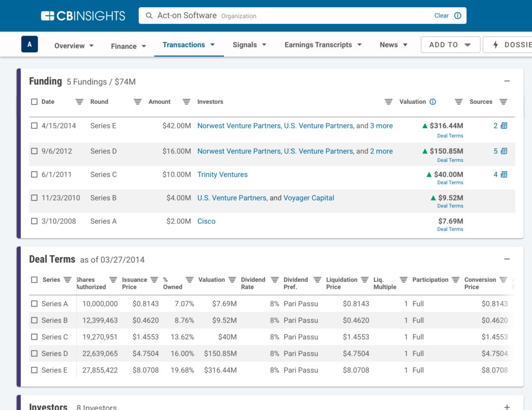Open the filter icon next to Round
The height and width of the screenshot is (410, 532).
coord(137,102)
